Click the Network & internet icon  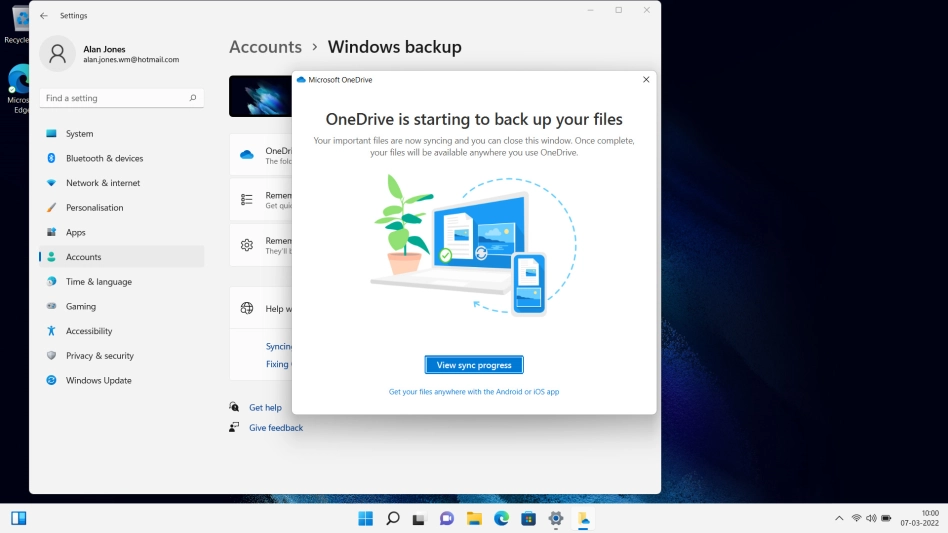[x=51, y=183]
